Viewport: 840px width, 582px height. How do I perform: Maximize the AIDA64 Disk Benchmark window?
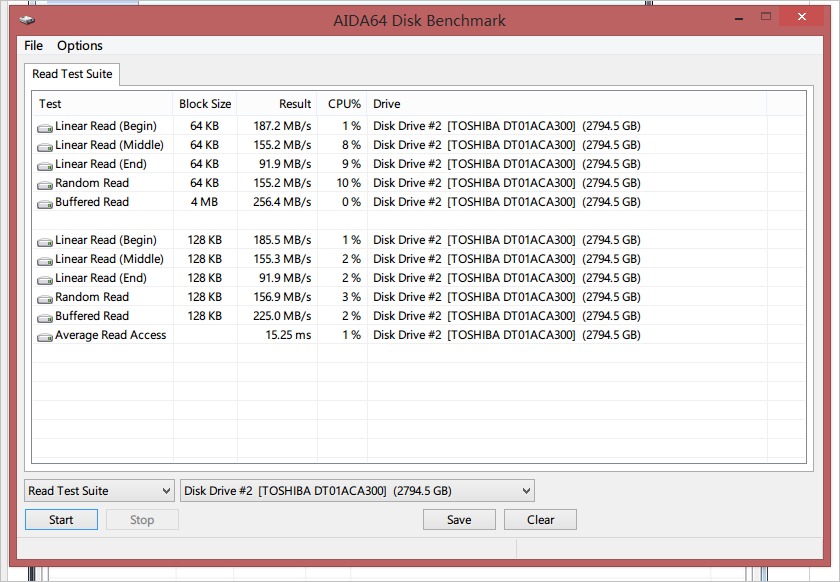coord(766,17)
